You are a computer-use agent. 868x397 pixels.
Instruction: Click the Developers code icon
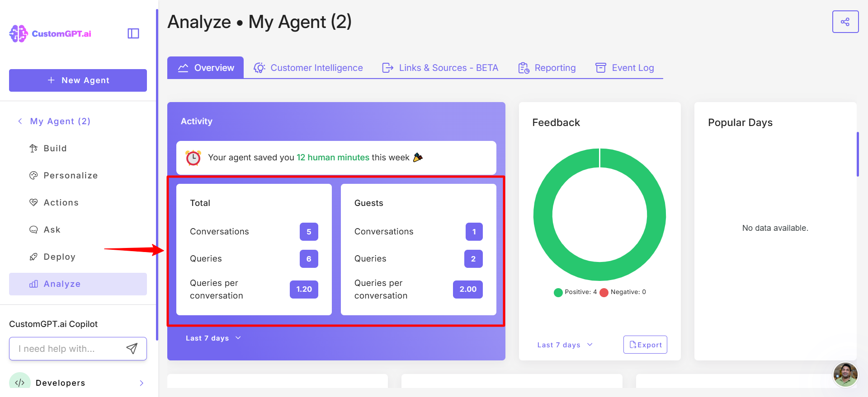coord(20,382)
